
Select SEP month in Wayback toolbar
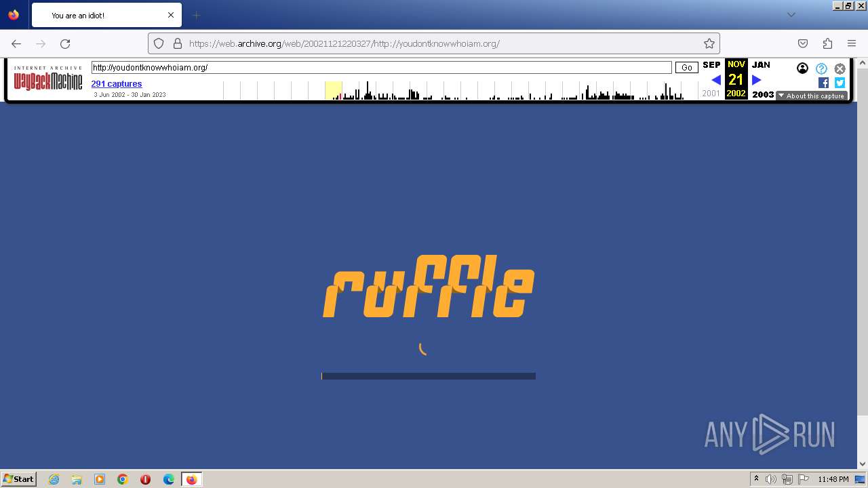pyautogui.click(x=711, y=65)
